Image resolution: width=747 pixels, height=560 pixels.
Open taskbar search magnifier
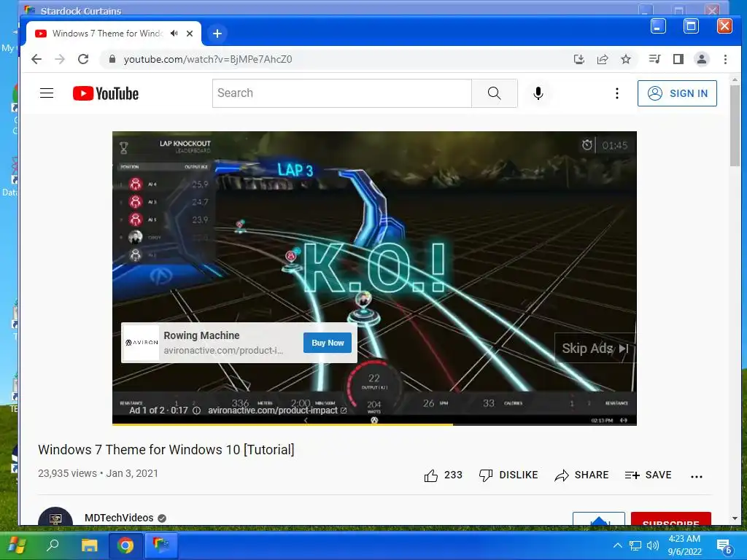53,545
